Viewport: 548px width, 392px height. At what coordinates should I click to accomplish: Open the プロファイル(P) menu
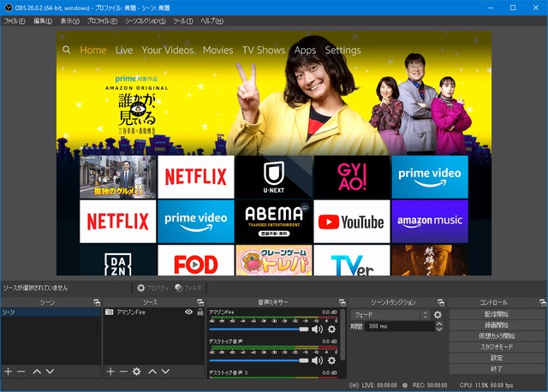102,21
